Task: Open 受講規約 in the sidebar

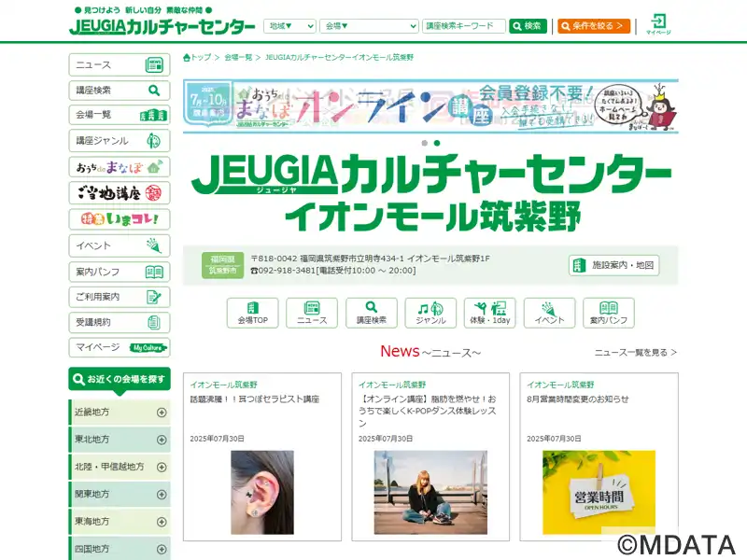Action: pyautogui.click(x=120, y=322)
